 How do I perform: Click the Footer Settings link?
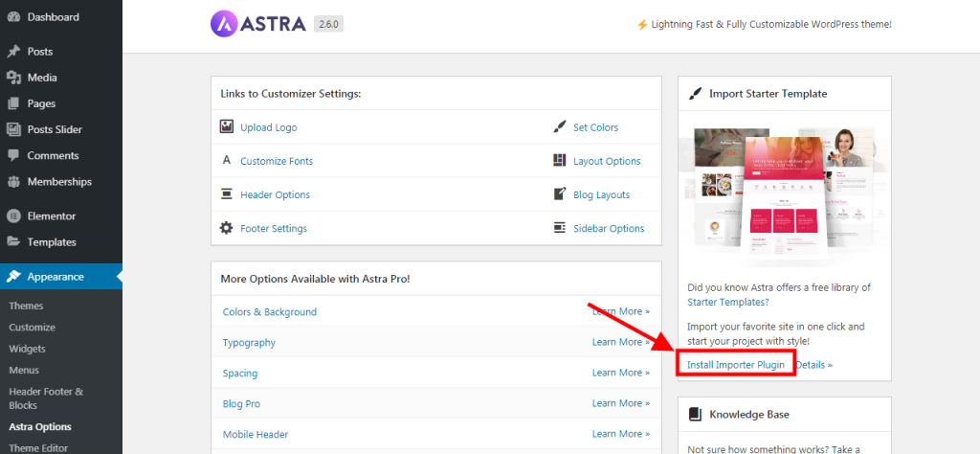(274, 229)
